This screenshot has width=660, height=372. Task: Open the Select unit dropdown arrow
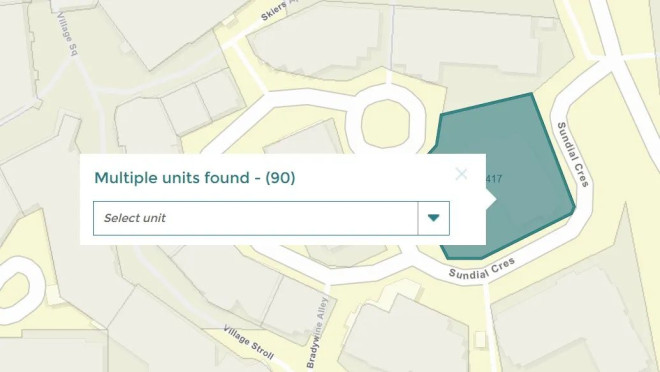pyautogui.click(x=434, y=218)
